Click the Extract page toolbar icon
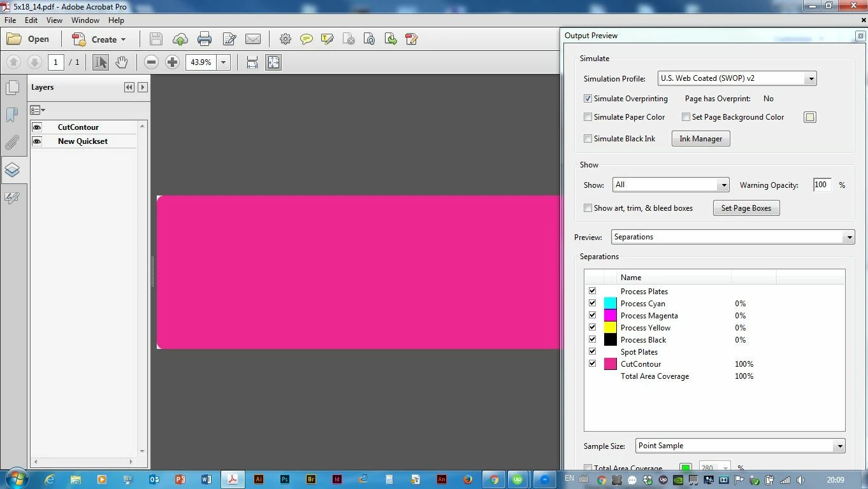Screen dimensions: 868x489 tap(391, 39)
